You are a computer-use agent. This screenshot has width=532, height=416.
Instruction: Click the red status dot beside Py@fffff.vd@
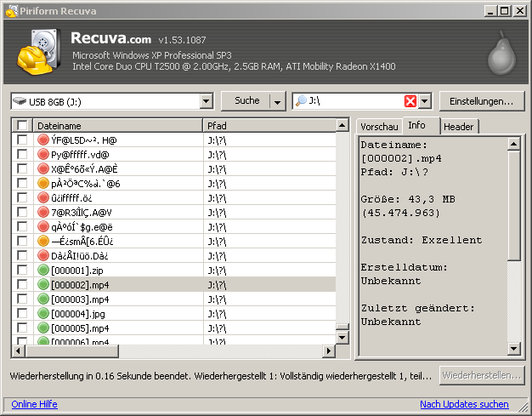click(x=43, y=155)
